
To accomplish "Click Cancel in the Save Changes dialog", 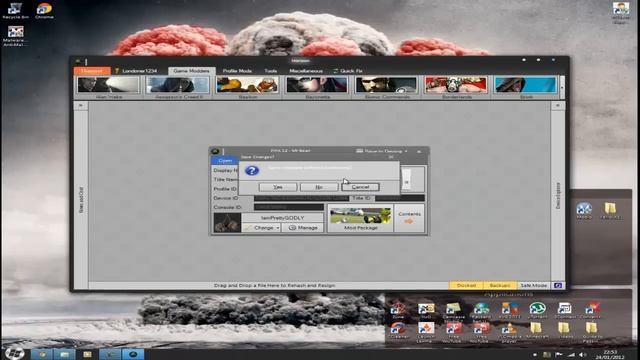I will pyautogui.click(x=360, y=187).
